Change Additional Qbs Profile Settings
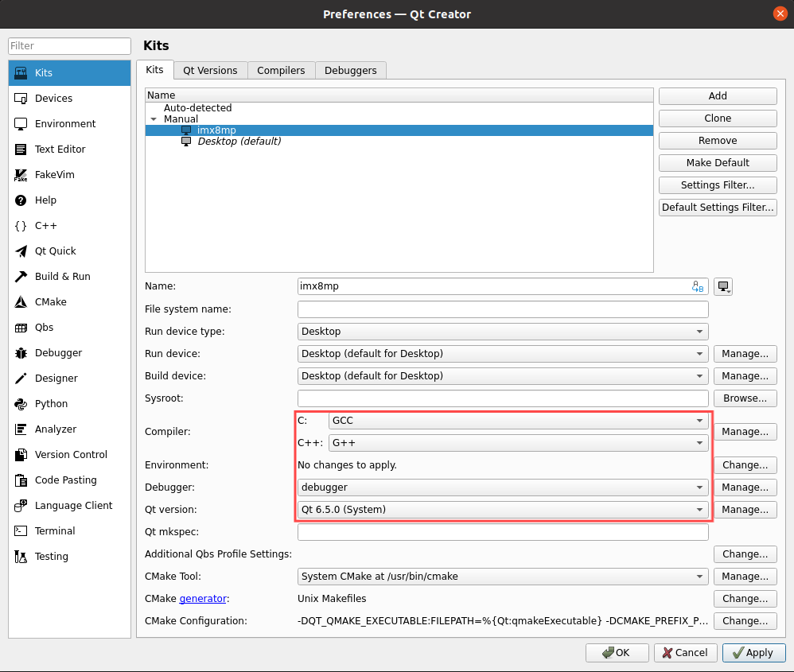 (x=745, y=554)
